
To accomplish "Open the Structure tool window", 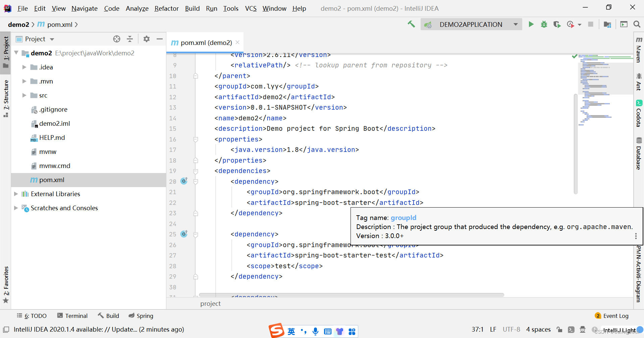I will 6,99.
